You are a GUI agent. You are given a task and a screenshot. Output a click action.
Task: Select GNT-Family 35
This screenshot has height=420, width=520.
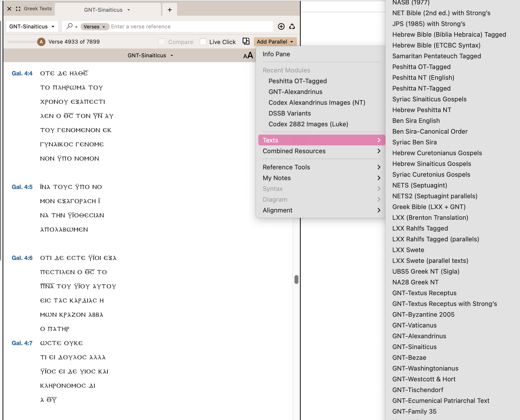[414, 411]
